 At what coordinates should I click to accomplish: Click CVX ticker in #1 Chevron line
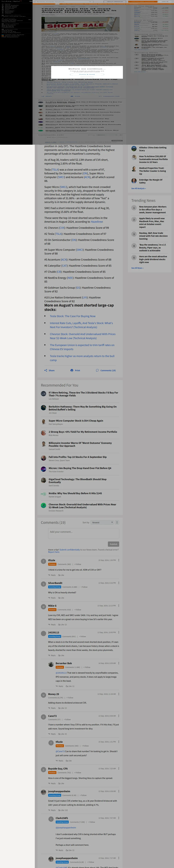click(x=62, y=228)
